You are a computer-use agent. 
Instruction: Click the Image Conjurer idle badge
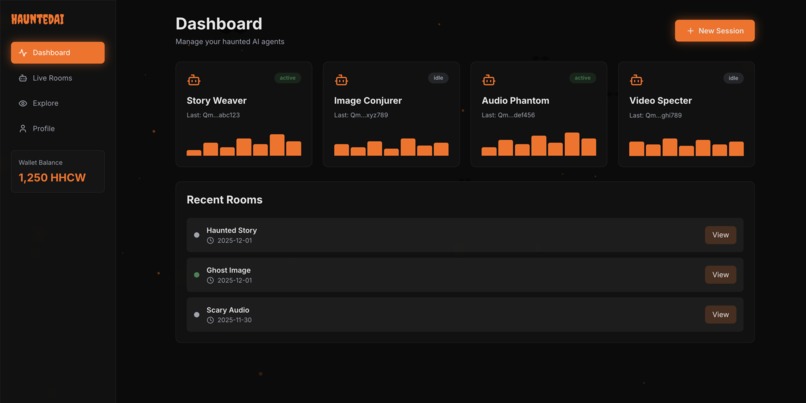pos(438,78)
